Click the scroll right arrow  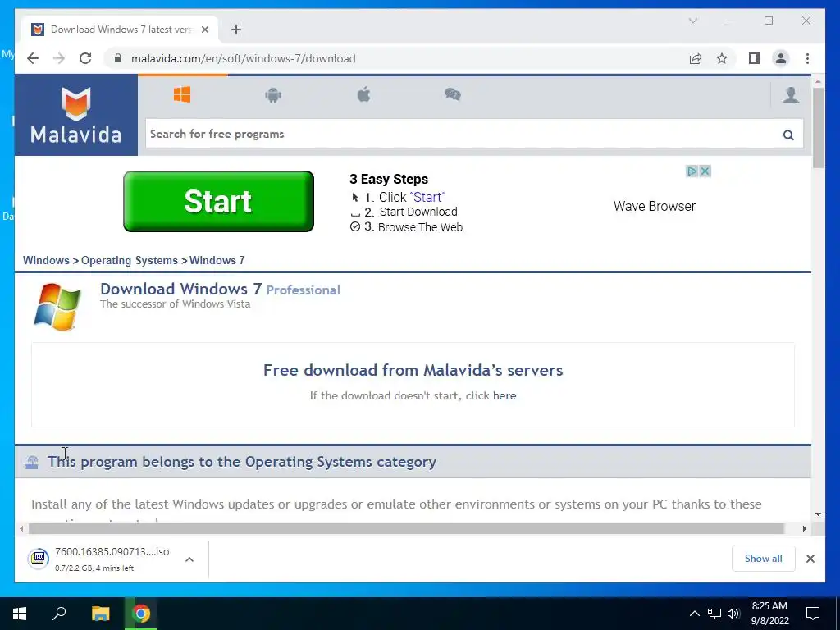[804, 529]
